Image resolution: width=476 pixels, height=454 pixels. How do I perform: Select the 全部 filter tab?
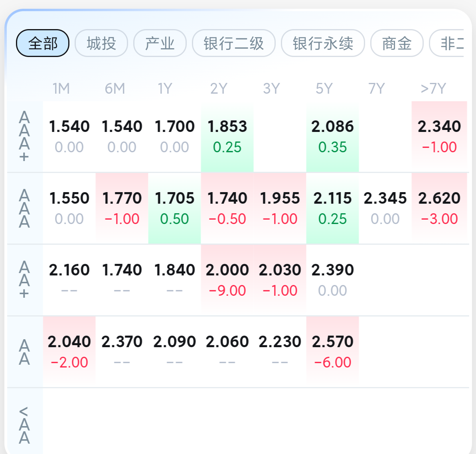[x=43, y=43]
